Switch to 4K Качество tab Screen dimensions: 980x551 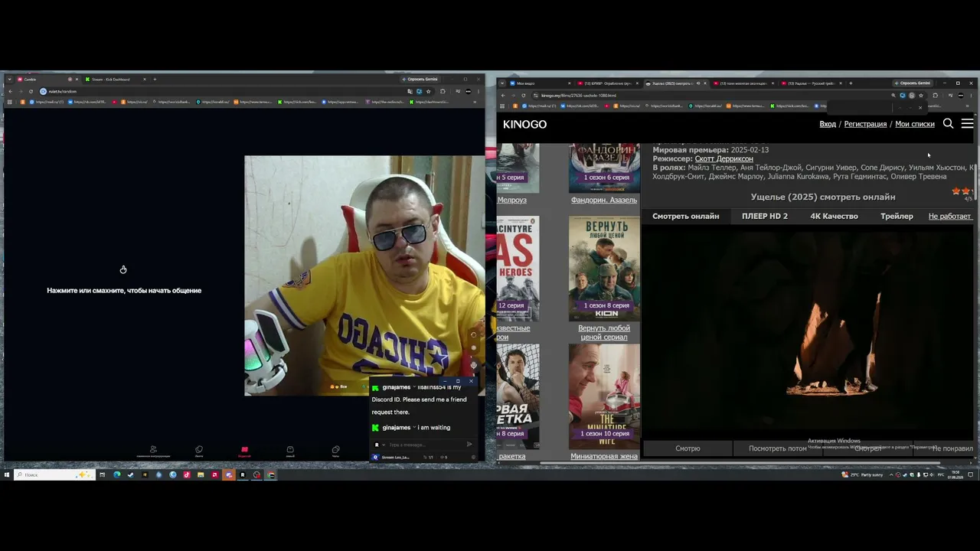(x=834, y=217)
